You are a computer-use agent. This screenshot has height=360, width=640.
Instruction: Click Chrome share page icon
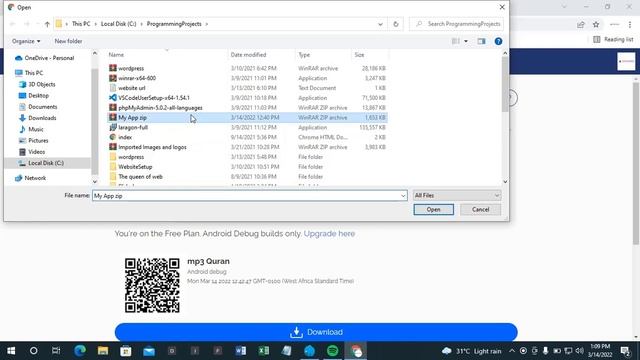[x=581, y=24]
